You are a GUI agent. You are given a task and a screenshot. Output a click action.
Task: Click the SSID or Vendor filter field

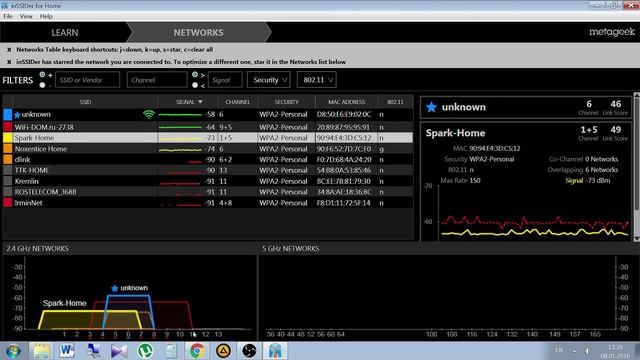[87, 80]
